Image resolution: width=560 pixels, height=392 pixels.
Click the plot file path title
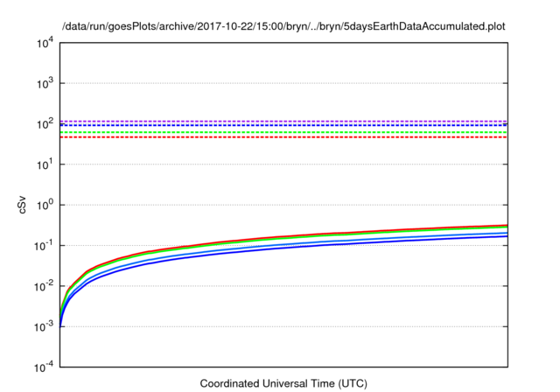[x=283, y=26]
